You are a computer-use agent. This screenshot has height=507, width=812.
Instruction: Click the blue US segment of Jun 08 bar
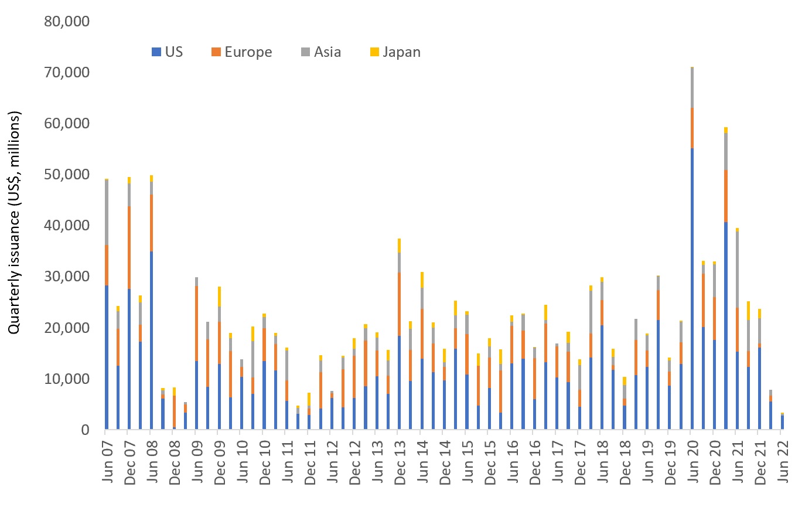pos(151,341)
